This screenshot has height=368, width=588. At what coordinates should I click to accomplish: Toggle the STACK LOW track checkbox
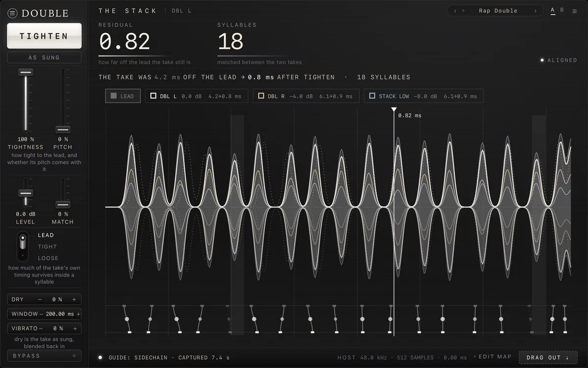372,96
